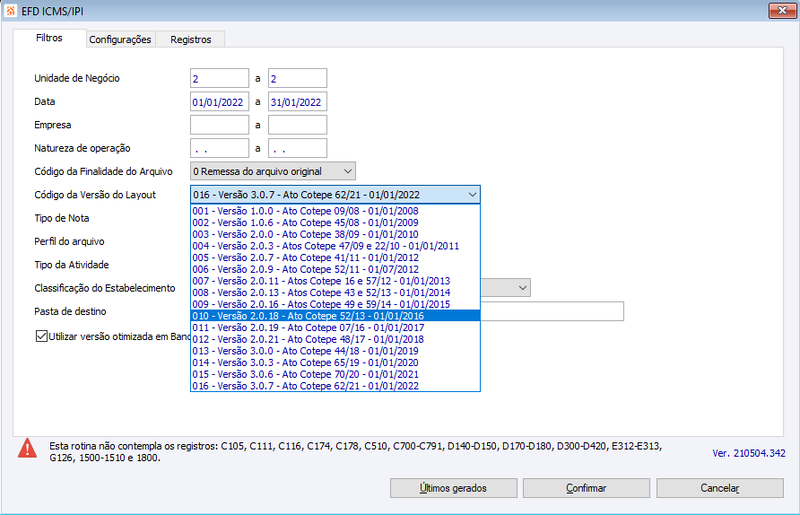Focus the Unidade de Negócio start field
800x515 pixels.
click(219, 78)
